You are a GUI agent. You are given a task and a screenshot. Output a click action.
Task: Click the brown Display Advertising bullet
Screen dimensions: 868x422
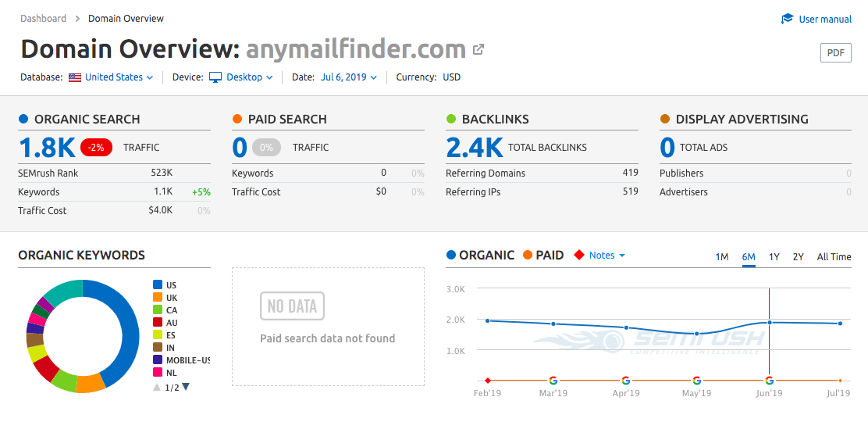click(x=665, y=119)
